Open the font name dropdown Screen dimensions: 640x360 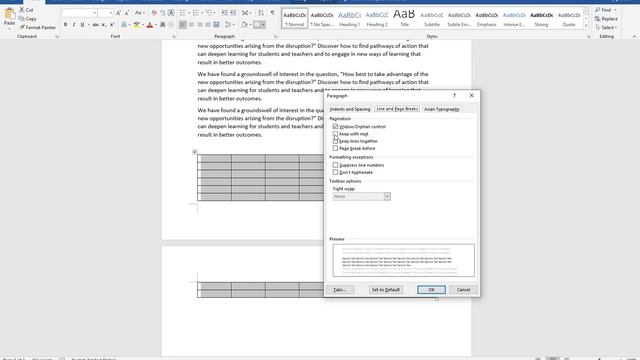(x=94, y=13)
